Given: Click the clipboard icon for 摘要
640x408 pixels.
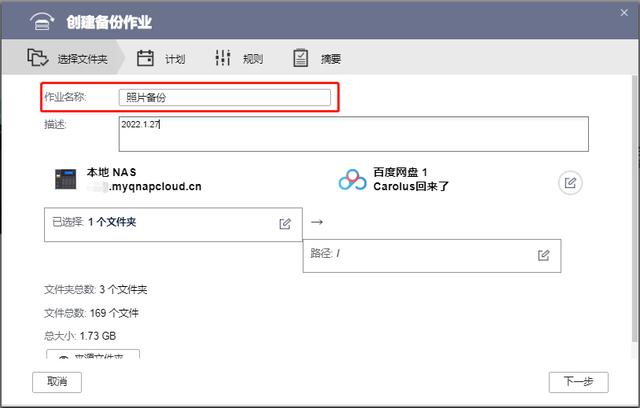Looking at the screenshot, I should pyautogui.click(x=300, y=58).
